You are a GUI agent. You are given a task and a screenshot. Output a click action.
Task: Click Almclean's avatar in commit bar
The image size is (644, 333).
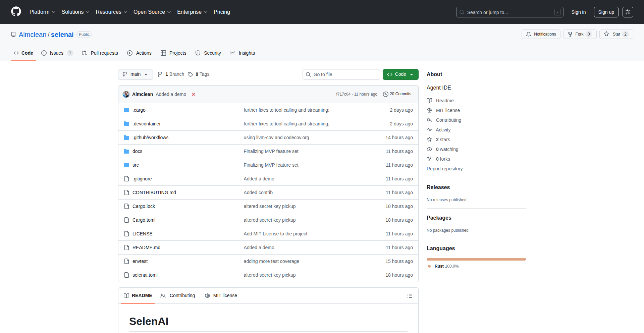coord(126,94)
